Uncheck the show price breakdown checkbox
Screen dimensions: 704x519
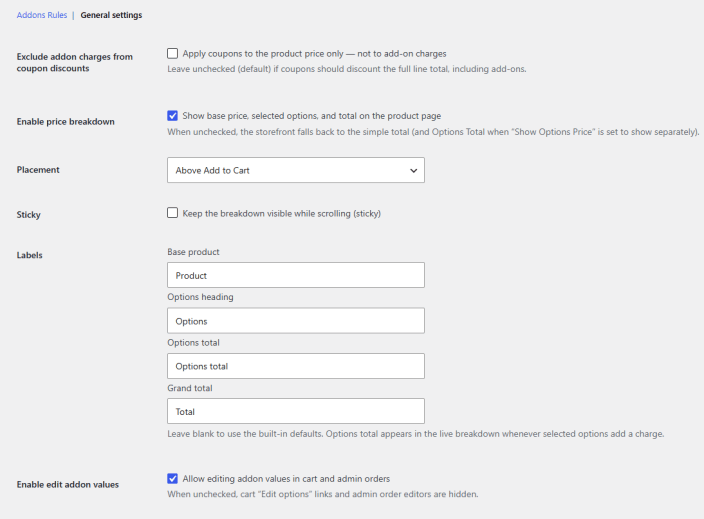[x=172, y=116]
